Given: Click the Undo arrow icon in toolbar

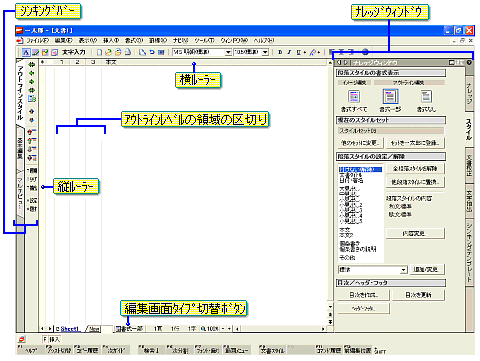Looking at the screenshot, I should pyautogui.click(x=152, y=52).
